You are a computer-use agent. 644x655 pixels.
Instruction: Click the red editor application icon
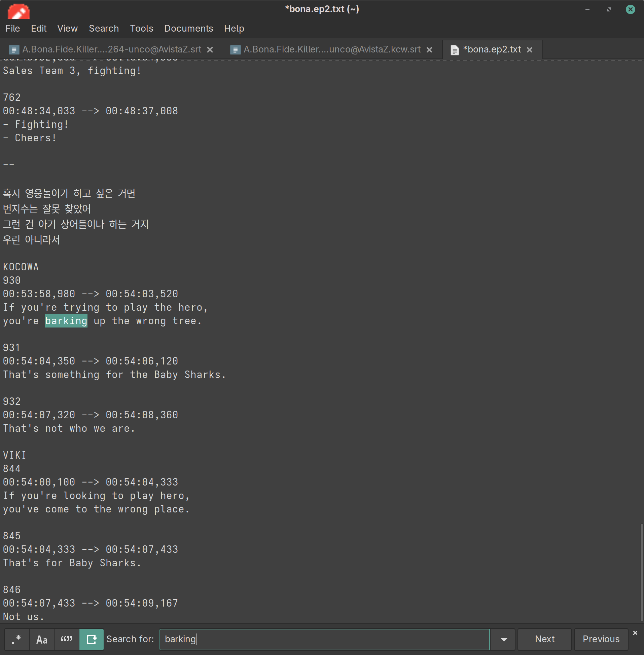click(19, 11)
